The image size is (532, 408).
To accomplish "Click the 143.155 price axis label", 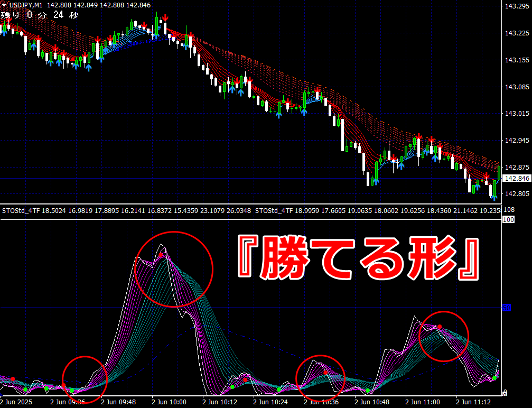I will (x=517, y=60).
